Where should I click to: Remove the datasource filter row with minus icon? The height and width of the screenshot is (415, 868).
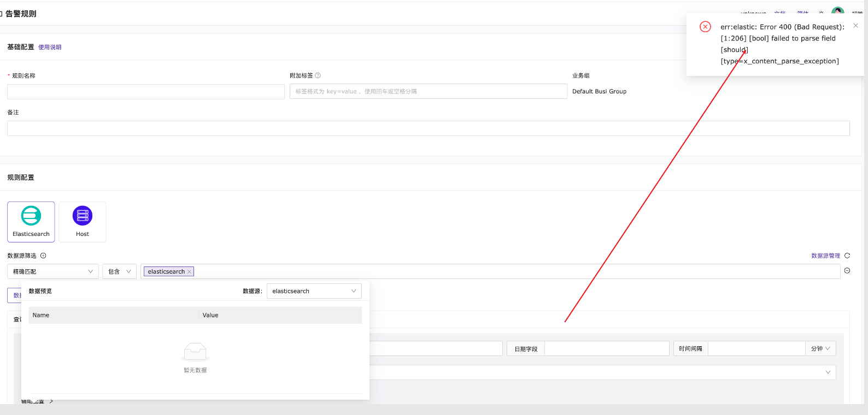click(x=847, y=271)
